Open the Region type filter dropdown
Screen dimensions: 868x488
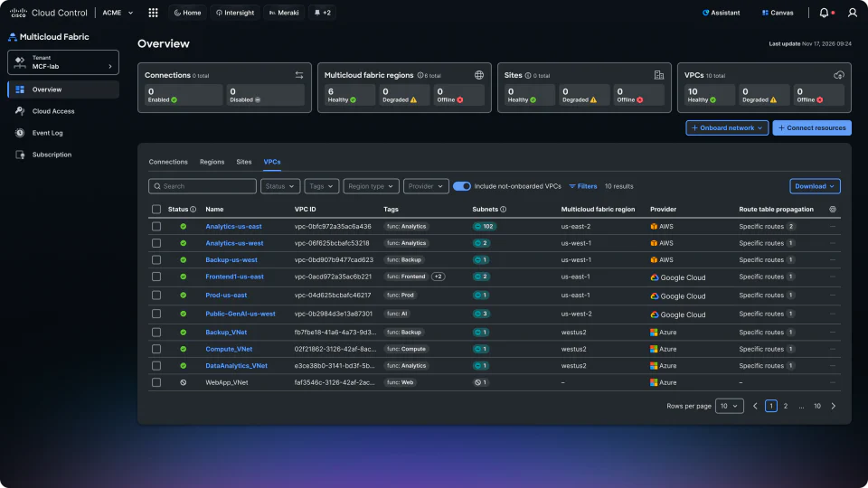(371, 186)
